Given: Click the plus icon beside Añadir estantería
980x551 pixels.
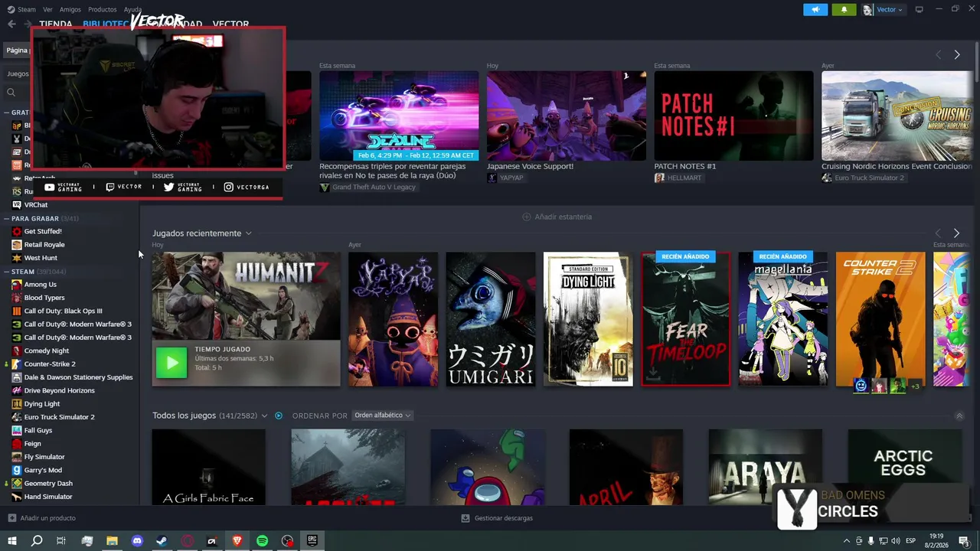Looking at the screenshot, I should pyautogui.click(x=526, y=217).
